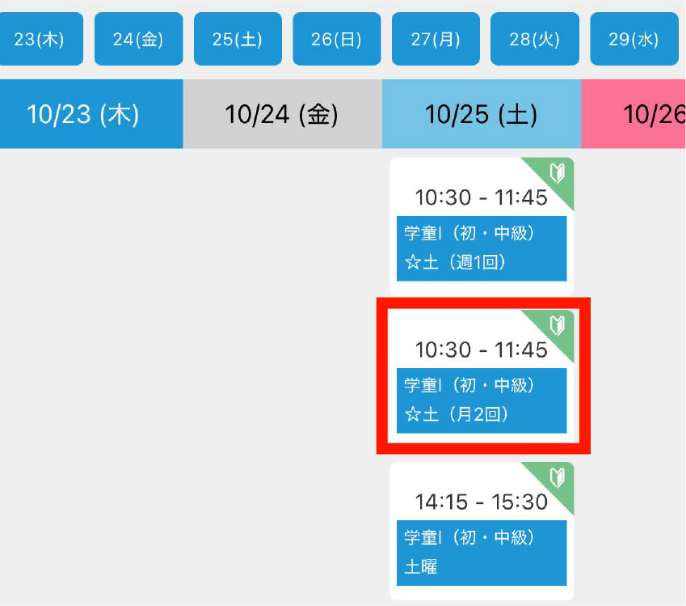Go to the 28(火) date
Viewport: 686px width, 606px height.
[x=535, y=39]
